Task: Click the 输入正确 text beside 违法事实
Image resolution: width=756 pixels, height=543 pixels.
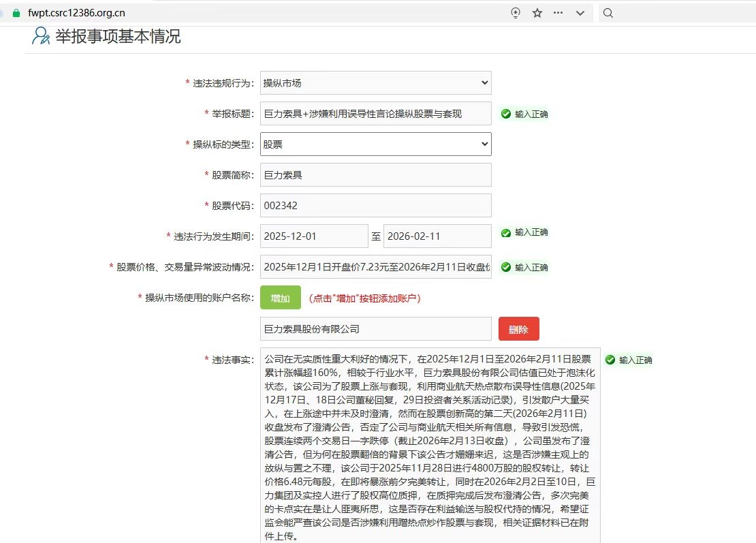Action: click(635, 360)
